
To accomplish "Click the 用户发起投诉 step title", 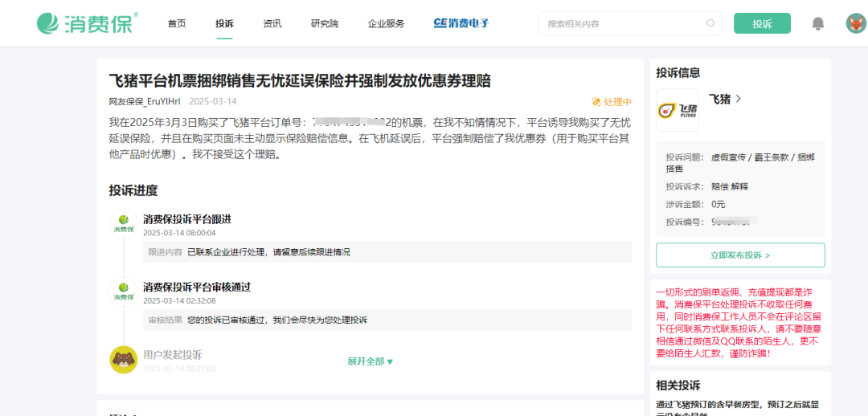I will [x=173, y=355].
